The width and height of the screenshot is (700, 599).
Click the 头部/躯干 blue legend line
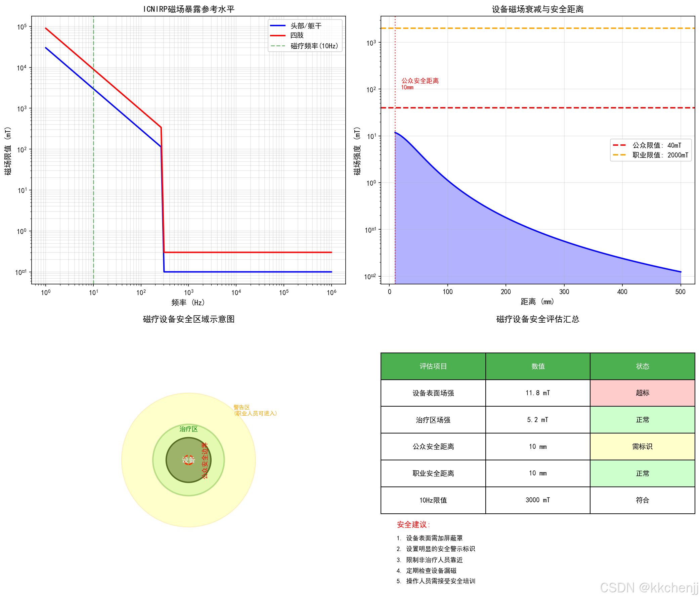[278, 26]
